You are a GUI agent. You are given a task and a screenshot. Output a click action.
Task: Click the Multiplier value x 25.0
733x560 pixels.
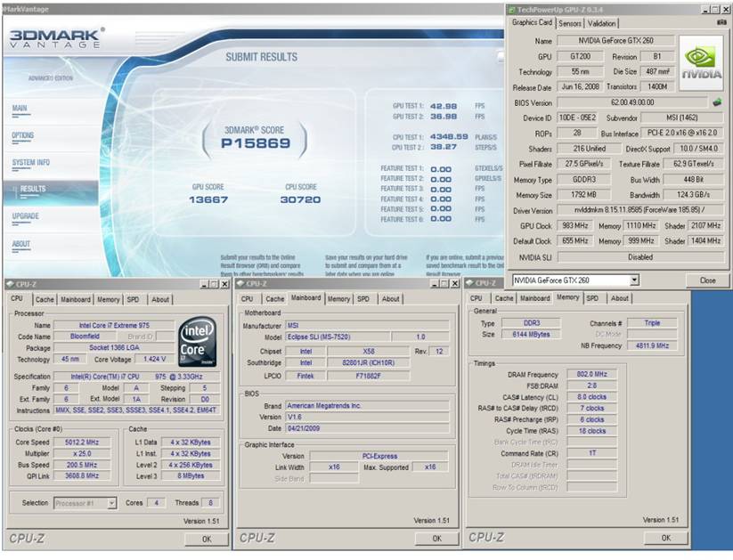82,453
